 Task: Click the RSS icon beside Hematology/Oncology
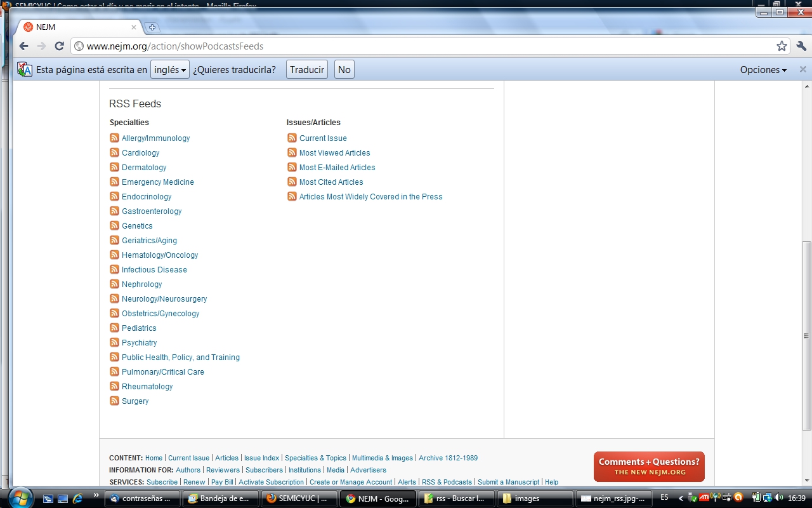pos(114,255)
